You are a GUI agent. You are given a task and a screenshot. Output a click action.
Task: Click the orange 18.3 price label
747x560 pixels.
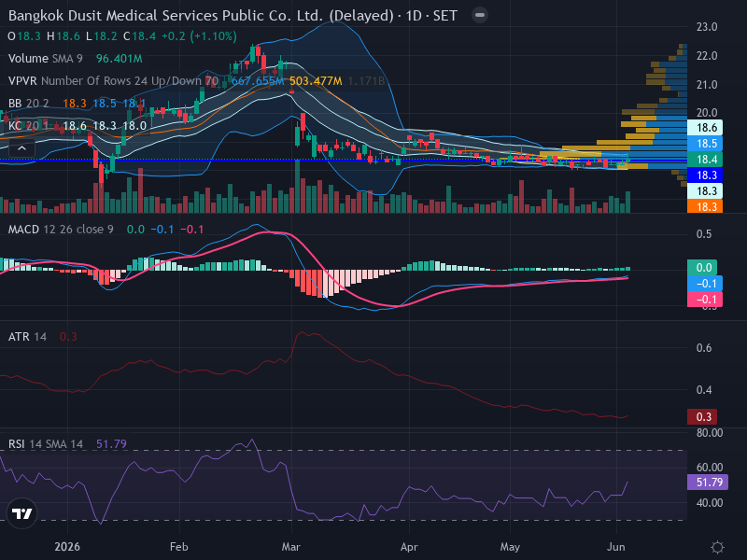(705, 206)
